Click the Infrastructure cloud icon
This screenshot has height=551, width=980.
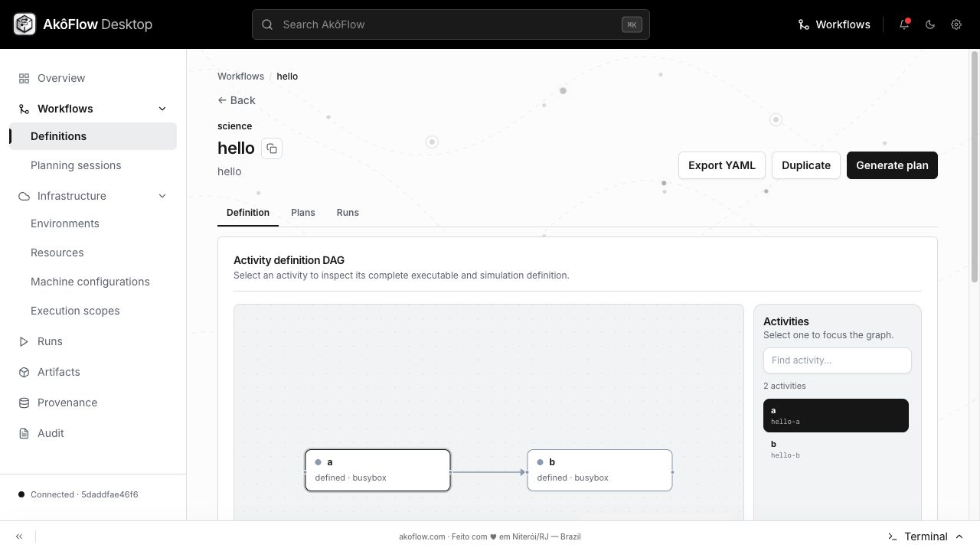24,196
